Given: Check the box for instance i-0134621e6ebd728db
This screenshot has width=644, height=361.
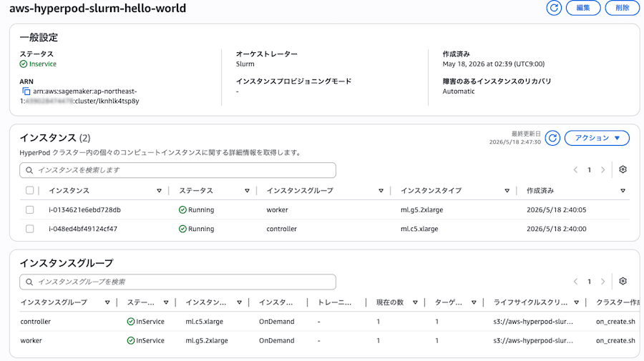Looking at the screenshot, I should coord(29,209).
